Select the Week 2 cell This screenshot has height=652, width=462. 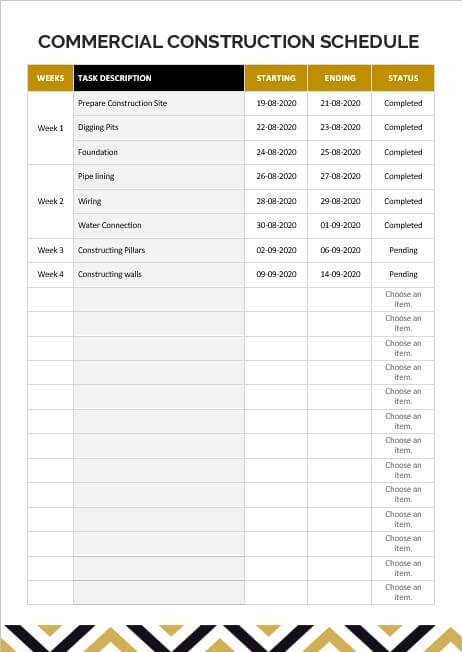pos(50,201)
